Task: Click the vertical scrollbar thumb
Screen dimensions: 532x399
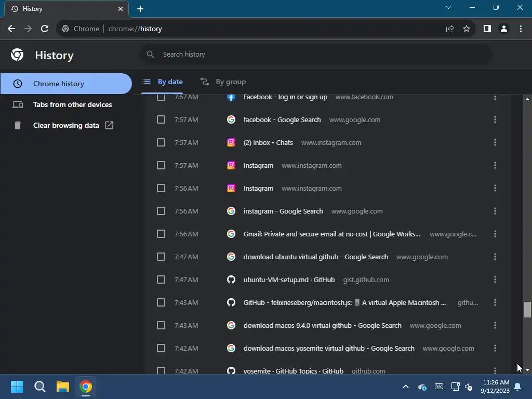Action: coord(527,310)
